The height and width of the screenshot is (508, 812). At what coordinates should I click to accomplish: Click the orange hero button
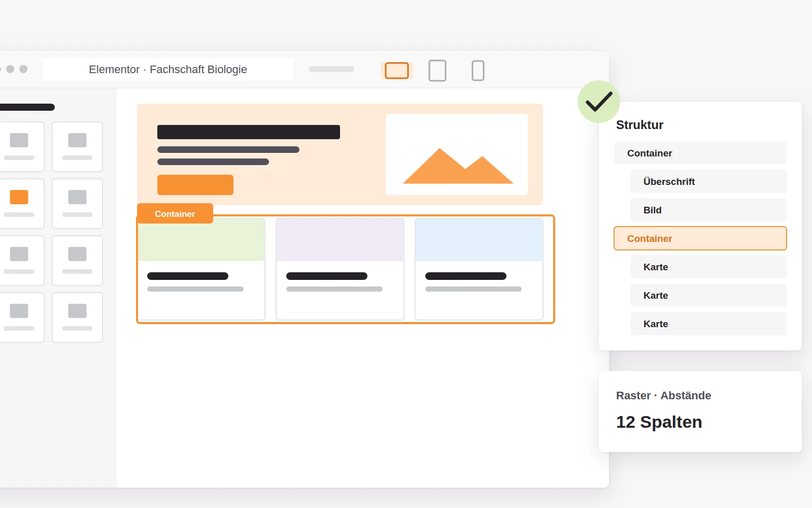coord(195,185)
